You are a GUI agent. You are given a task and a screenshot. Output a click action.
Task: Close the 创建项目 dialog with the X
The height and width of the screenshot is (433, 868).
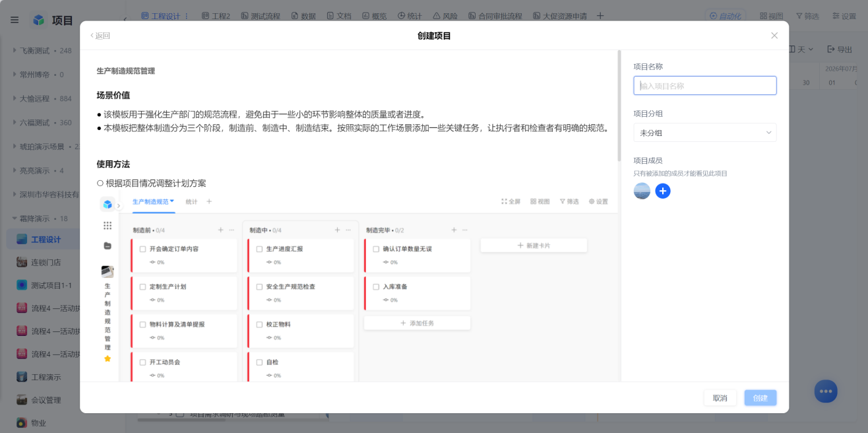[x=774, y=36]
